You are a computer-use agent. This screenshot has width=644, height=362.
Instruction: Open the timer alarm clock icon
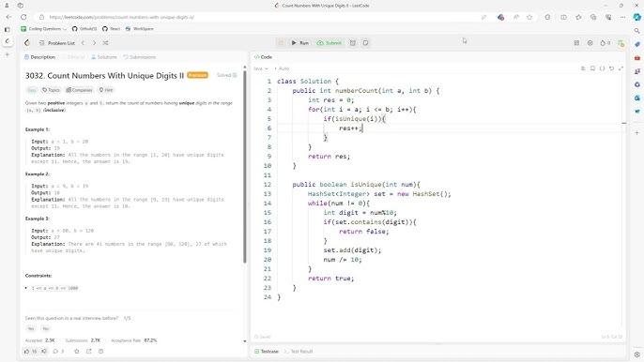[x=353, y=43]
